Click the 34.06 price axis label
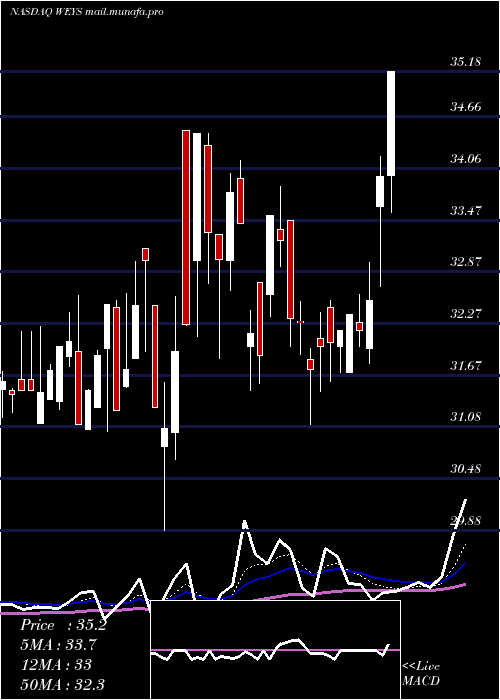500x700 pixels. [x=466, y=158]
